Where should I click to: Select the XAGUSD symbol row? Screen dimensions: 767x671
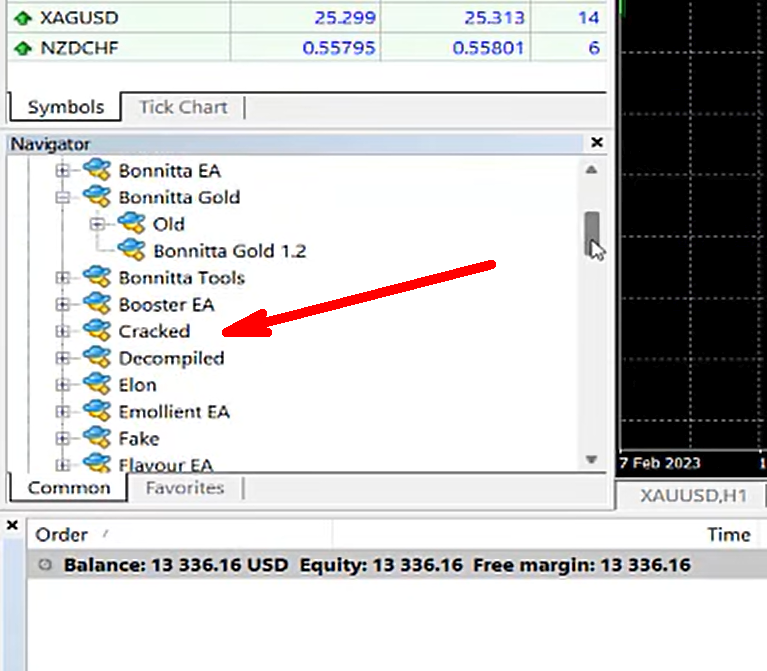[x=307, y=18]
